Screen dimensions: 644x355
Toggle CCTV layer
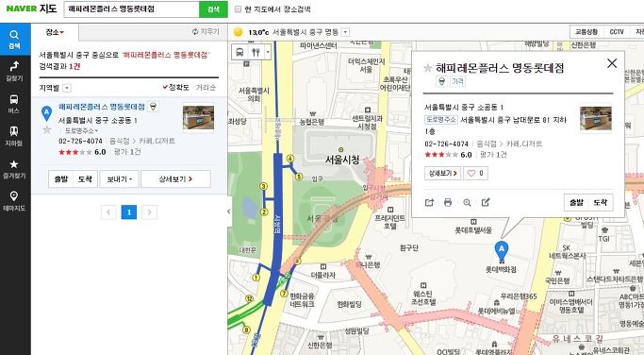point(617,32)
